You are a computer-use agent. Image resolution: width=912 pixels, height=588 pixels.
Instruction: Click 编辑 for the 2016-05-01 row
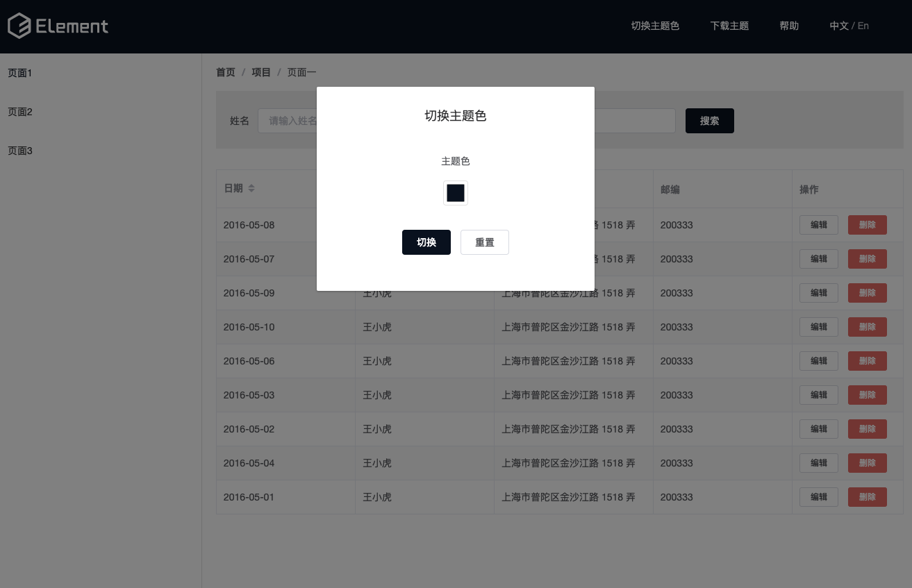pos(819,497)
